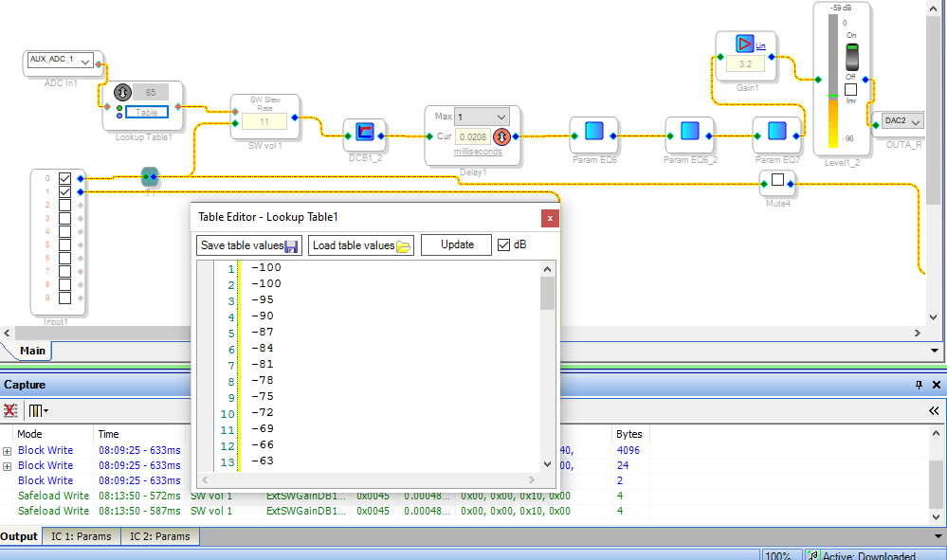The height and width of the screenshot is (560, 947).
Task: Open the Param EQ7 block icon
Action: tap(776, 132)
